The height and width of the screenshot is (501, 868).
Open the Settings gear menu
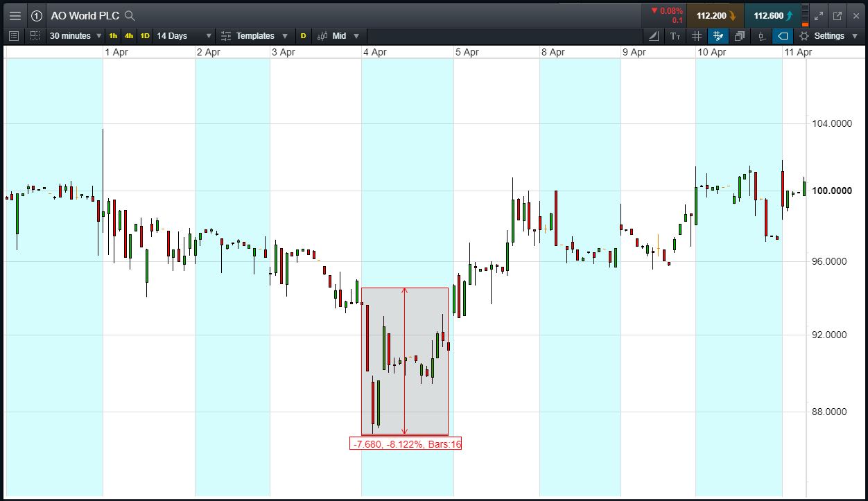coord(827,36)
